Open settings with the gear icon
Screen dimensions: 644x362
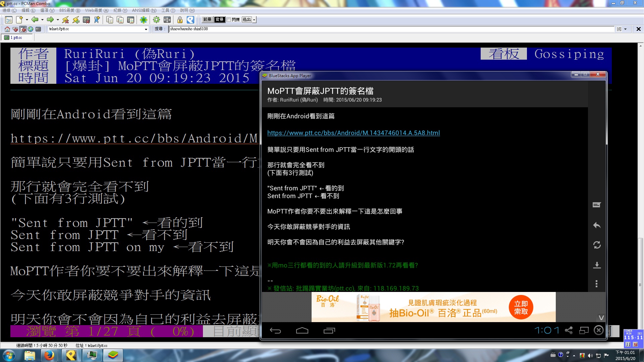click(156, 20)
